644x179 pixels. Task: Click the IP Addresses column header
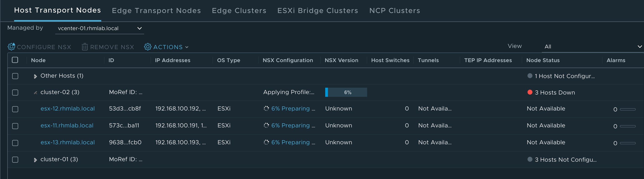(x=172, y=60)
